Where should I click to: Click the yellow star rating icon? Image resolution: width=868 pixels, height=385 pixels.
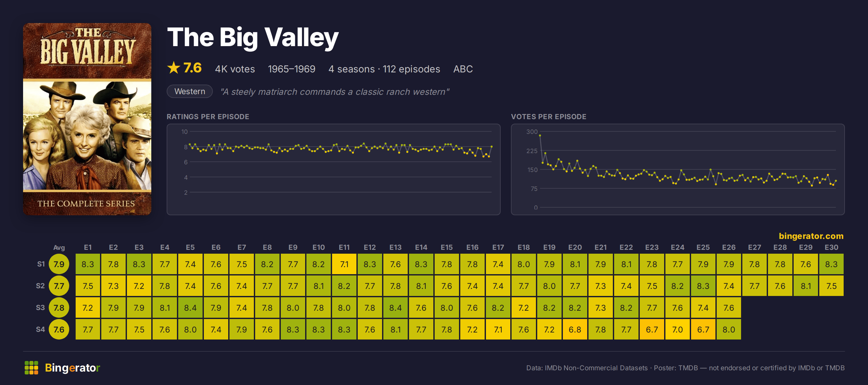point(174,68)
